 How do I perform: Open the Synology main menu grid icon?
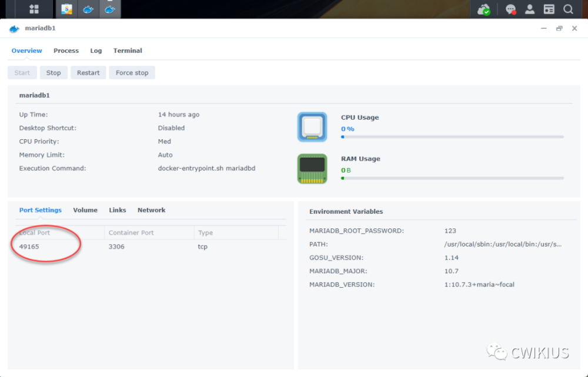click(34, 9)
